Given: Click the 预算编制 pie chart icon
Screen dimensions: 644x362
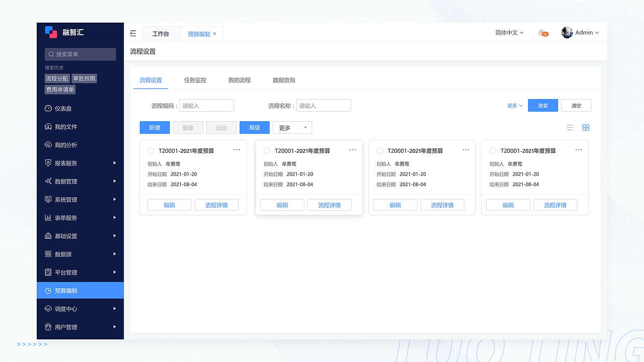Looking at the screenshot, I should pyautogui.click(x=48, y=291).
